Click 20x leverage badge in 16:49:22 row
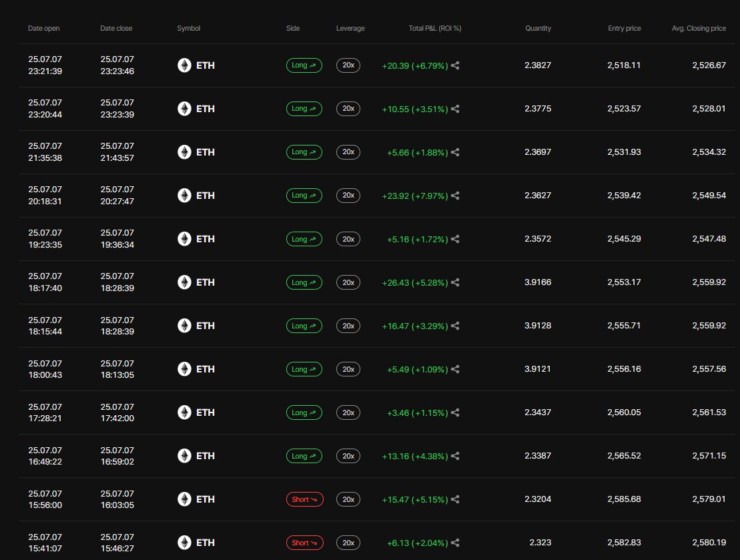740x560 pixels. point(348,456)
